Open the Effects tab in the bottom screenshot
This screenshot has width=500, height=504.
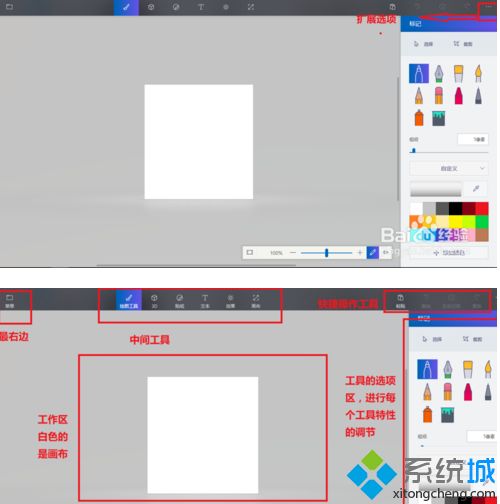pyautogui.click(x=230, y=300)
